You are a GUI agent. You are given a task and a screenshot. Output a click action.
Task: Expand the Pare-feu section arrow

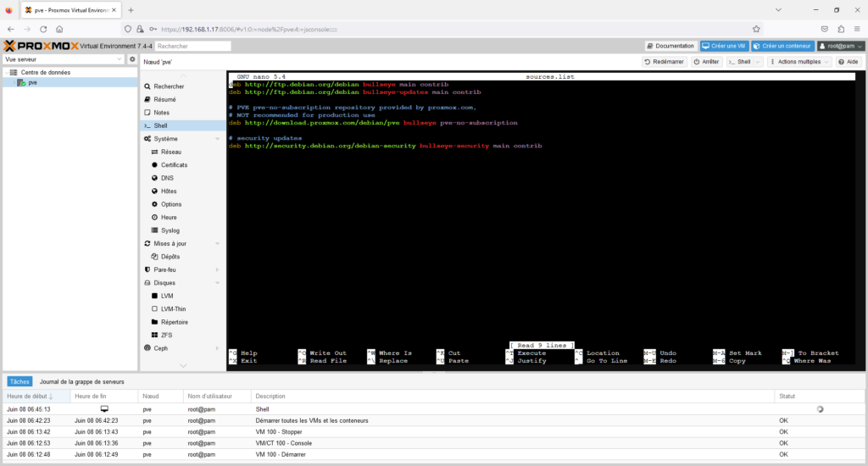click(217, 269)
